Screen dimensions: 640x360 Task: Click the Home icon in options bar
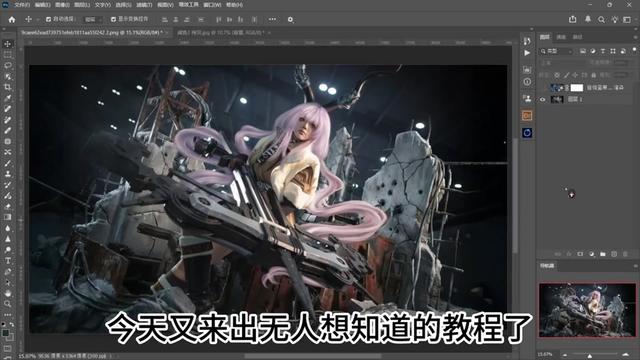11,20
